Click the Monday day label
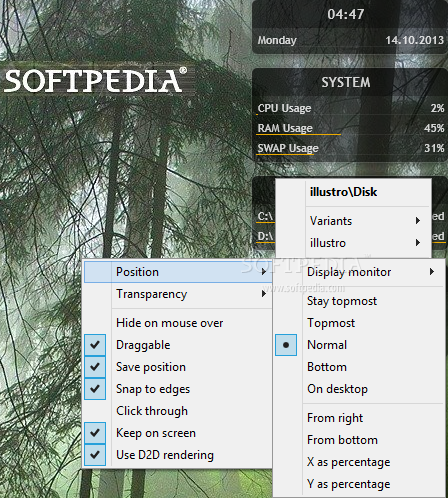448x498 pixels. pos(277,40)
